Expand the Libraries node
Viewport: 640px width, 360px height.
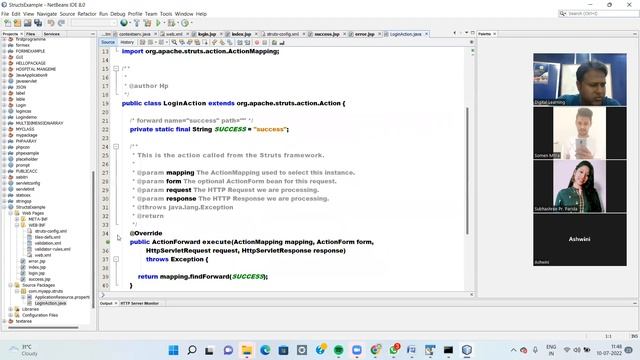pyautogui.click(x=11, y=309)
